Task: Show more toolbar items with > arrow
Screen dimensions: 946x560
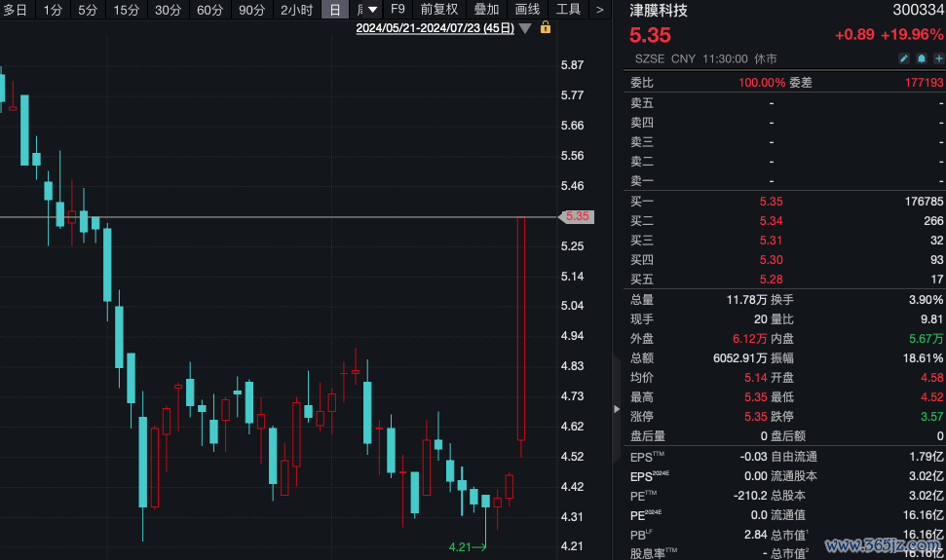Action: pyautogui.click(x=599, y=10)
